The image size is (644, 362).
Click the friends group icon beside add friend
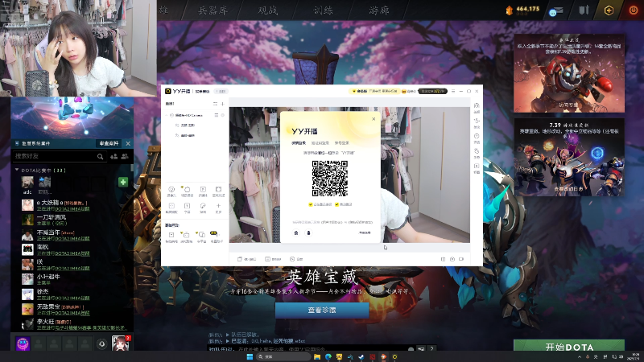pyautogui.click(x=125, y=156)
